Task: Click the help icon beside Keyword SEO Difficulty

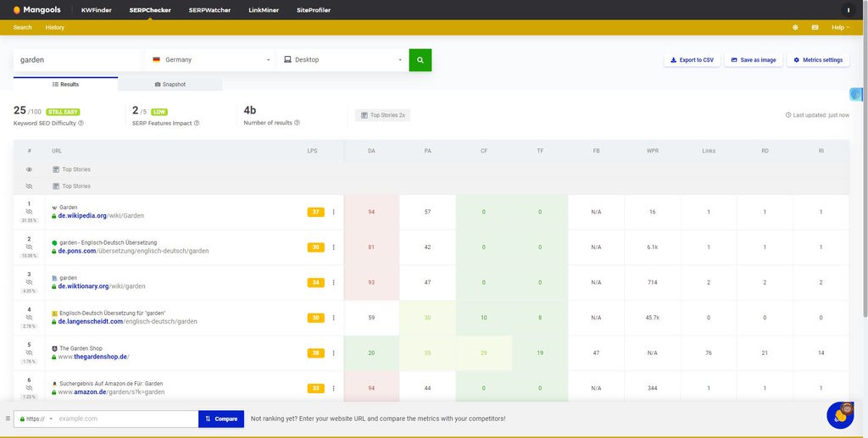Action: point(81,124)
